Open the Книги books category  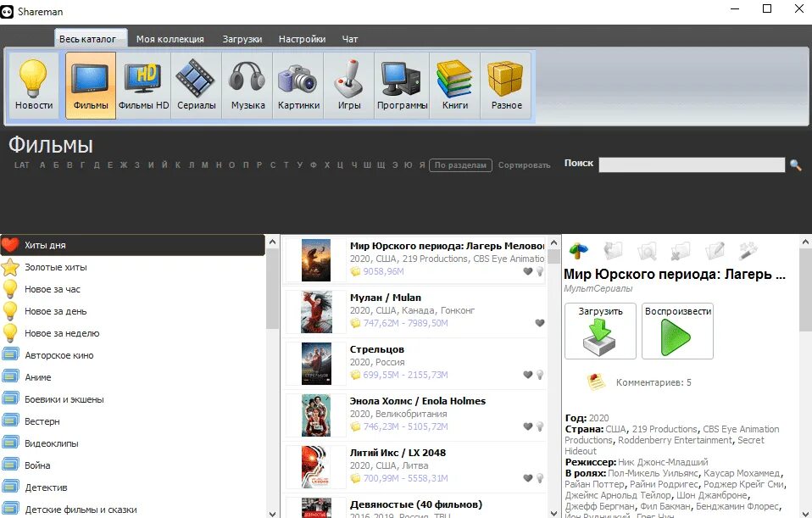[x=454, y=86]
